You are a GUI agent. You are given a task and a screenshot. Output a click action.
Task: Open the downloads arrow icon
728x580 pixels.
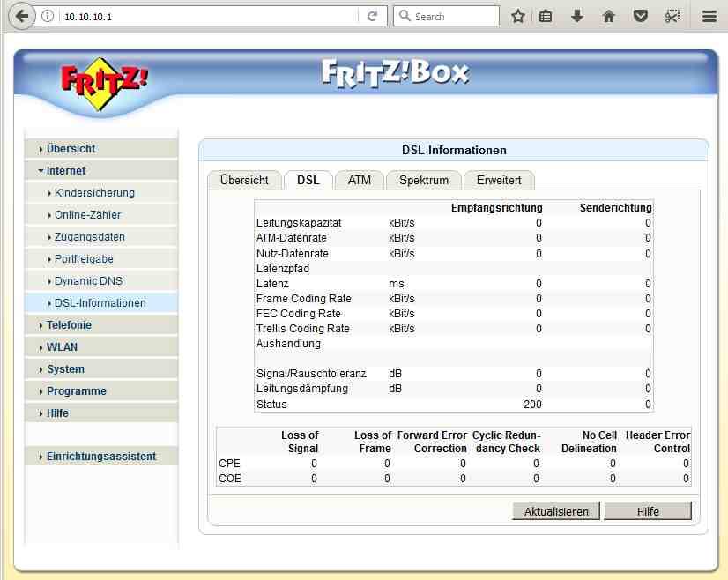click(577, 16)
